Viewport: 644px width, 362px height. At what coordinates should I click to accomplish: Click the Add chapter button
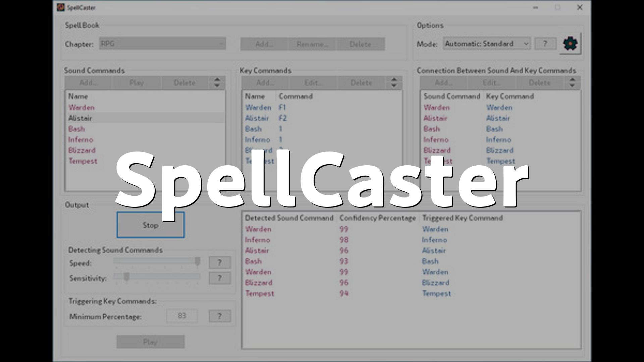tap(264, 44)
